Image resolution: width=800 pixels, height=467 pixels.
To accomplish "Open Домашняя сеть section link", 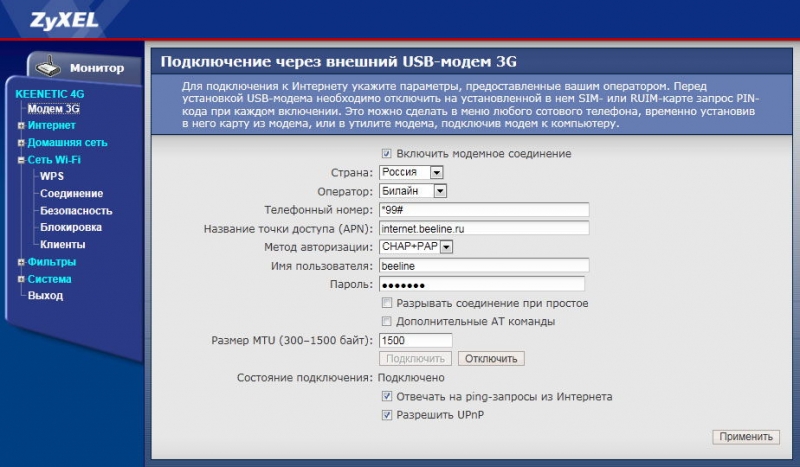I will [67, 143].
